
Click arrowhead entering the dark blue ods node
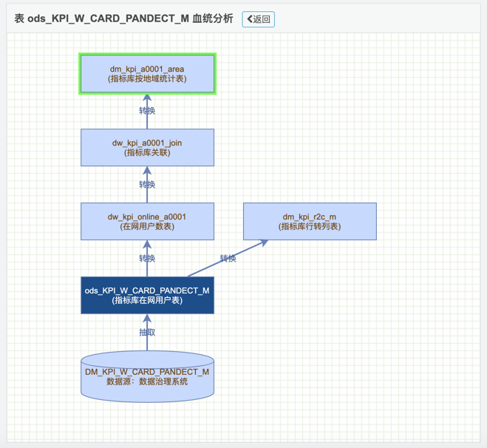click(147, 319)
